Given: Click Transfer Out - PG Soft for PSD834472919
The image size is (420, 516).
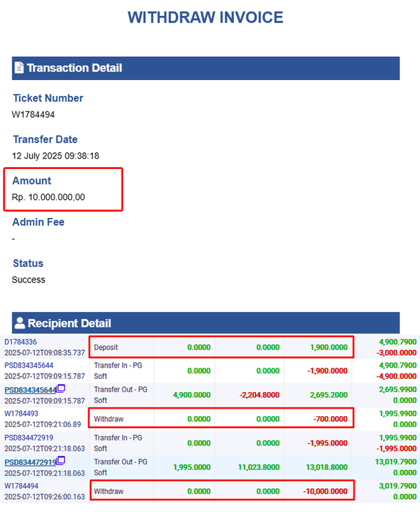Looking at the screenshot, I should pyautogui.click(x=121, y=467).
